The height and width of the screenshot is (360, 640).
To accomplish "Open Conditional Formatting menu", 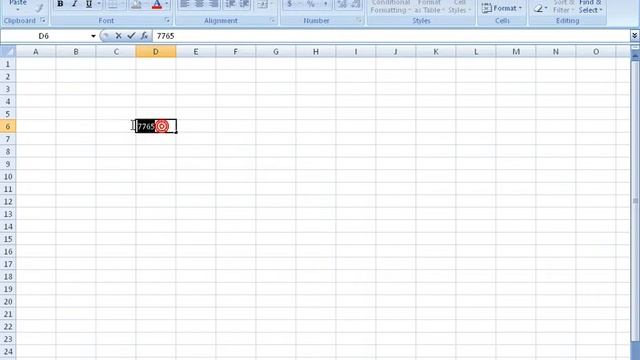I will pyautogui.click(x=390, y=7).
